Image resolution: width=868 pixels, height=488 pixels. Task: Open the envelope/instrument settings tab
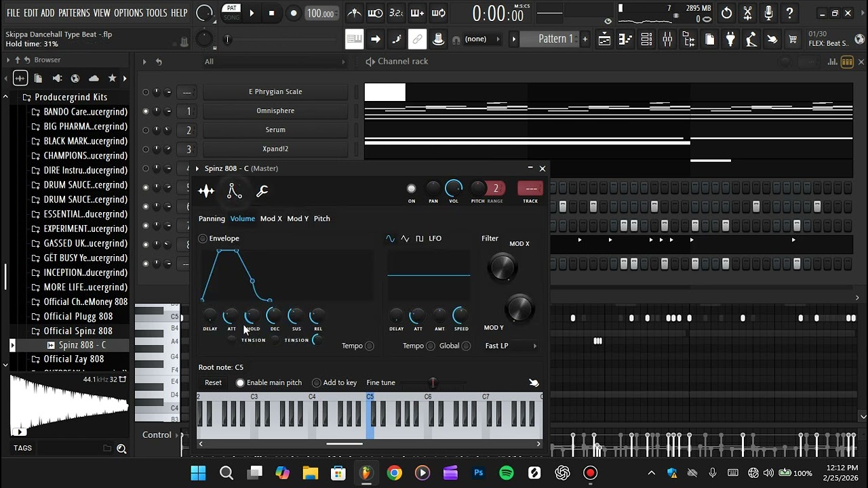234,191
